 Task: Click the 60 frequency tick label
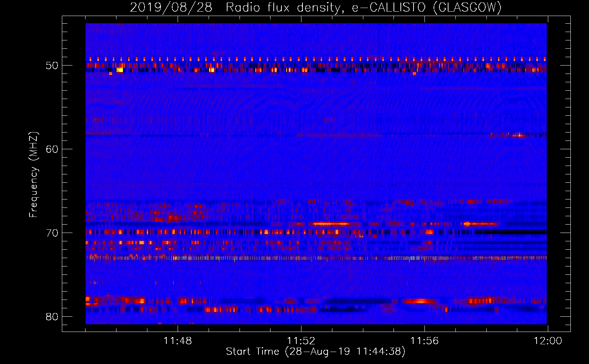[x=52, y=149]
